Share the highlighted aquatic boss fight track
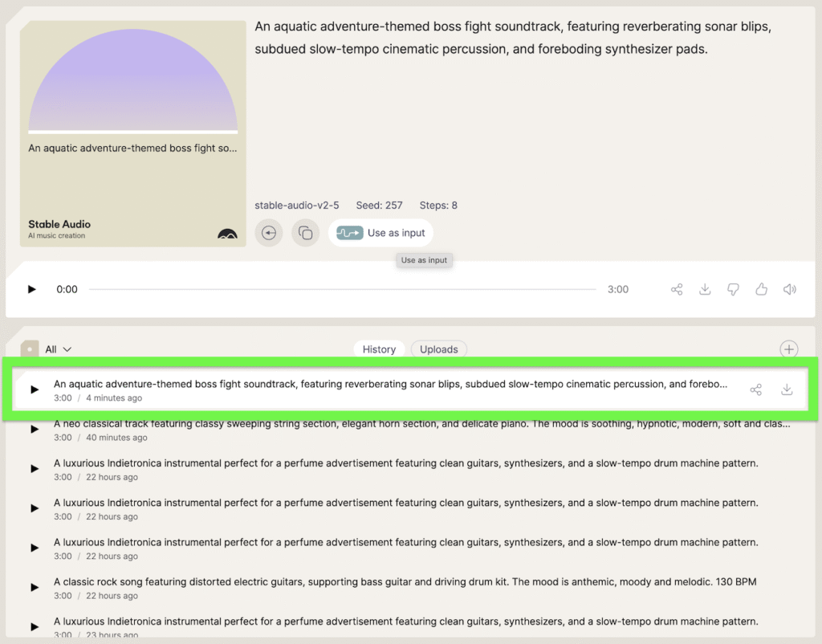Screen dimensions: 822x644 coord(755,389)
